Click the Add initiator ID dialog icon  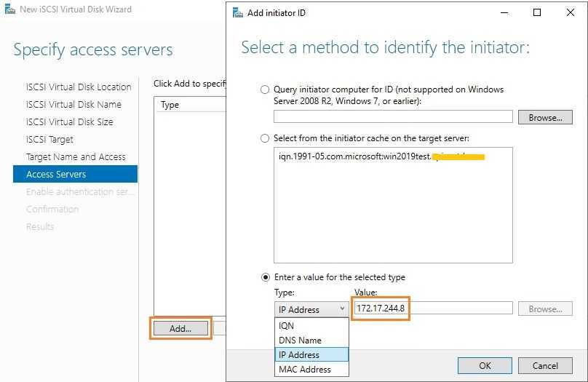click(237, 12)
